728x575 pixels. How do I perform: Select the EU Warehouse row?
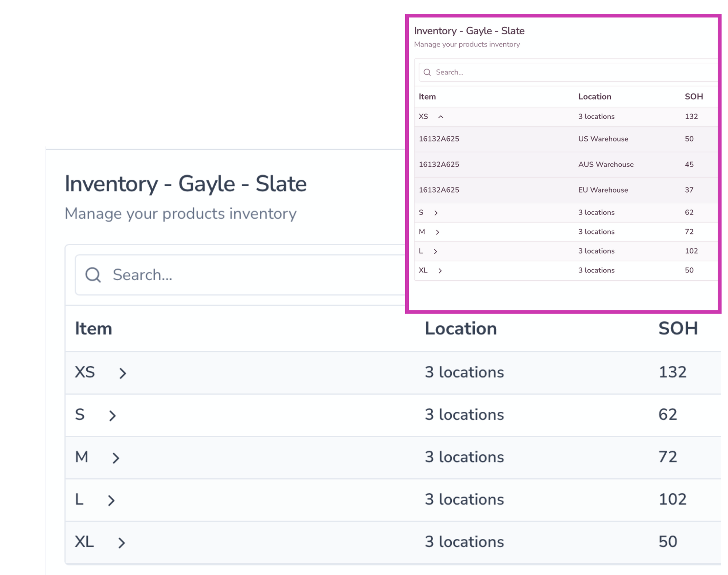tap(603, 190)
